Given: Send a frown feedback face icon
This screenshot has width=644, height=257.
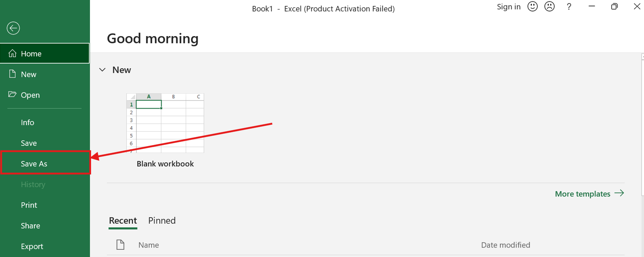Looking at the screenshot, I should [549, 7].
